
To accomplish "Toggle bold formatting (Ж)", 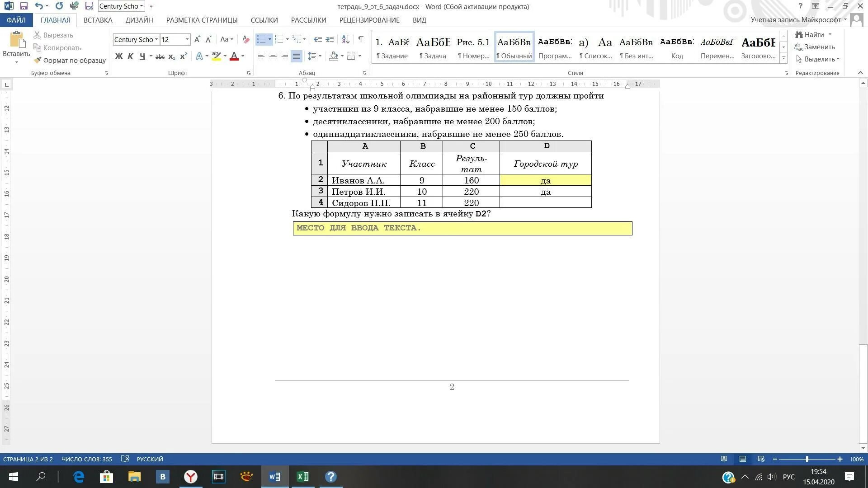I will pos(119,56).
